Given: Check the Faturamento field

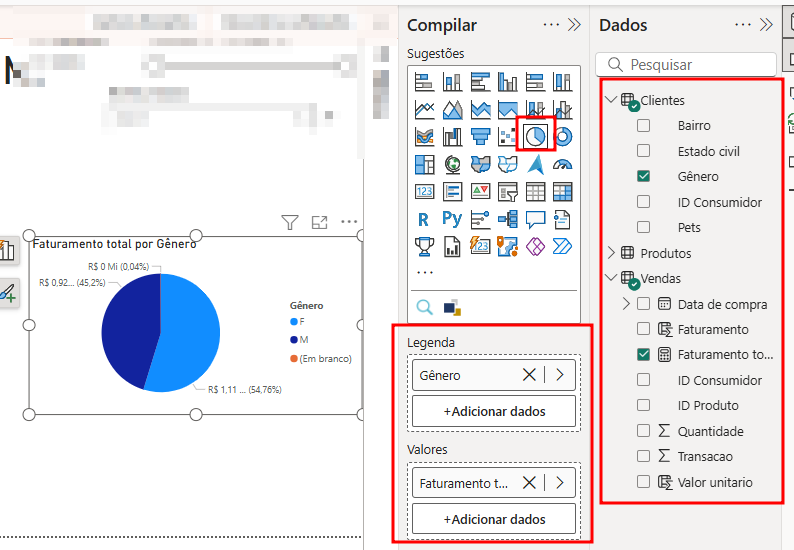Looking at the screenshot, I should pyautogui.click(x=643, y=329).
